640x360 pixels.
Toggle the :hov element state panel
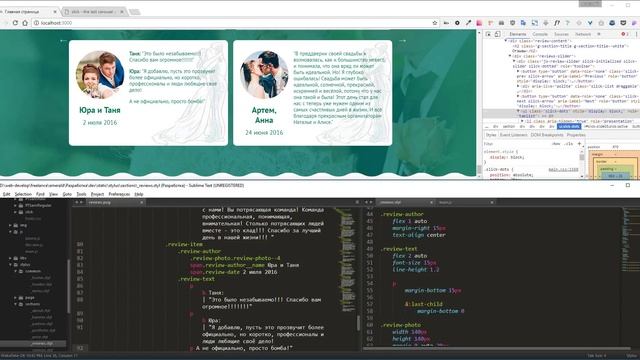coord(556,144)
